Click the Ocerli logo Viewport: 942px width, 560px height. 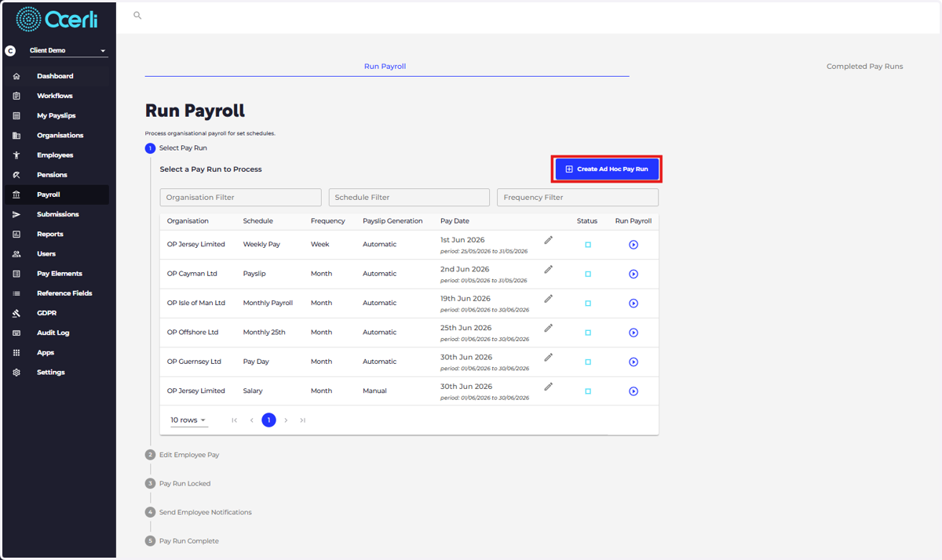[x=57, y=19]
